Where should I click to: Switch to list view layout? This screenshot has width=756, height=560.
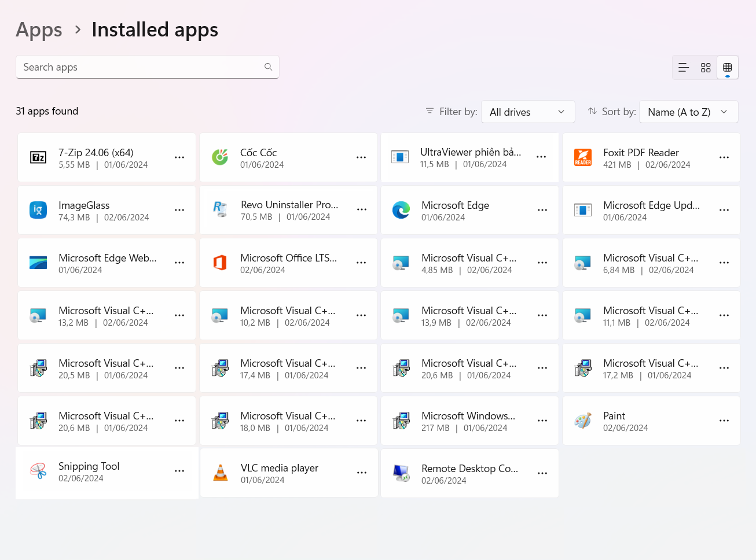[684, 68]
